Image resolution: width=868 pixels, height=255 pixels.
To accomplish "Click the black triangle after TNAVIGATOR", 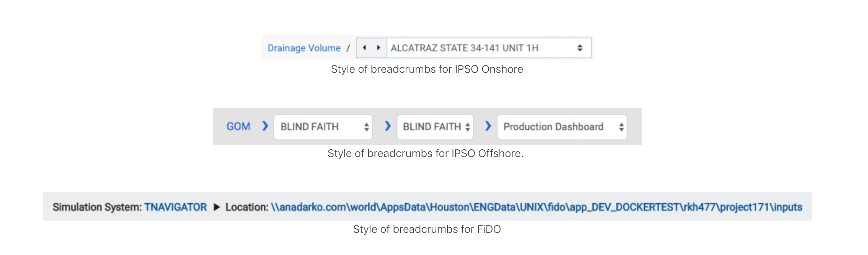I will pos(217,207).
